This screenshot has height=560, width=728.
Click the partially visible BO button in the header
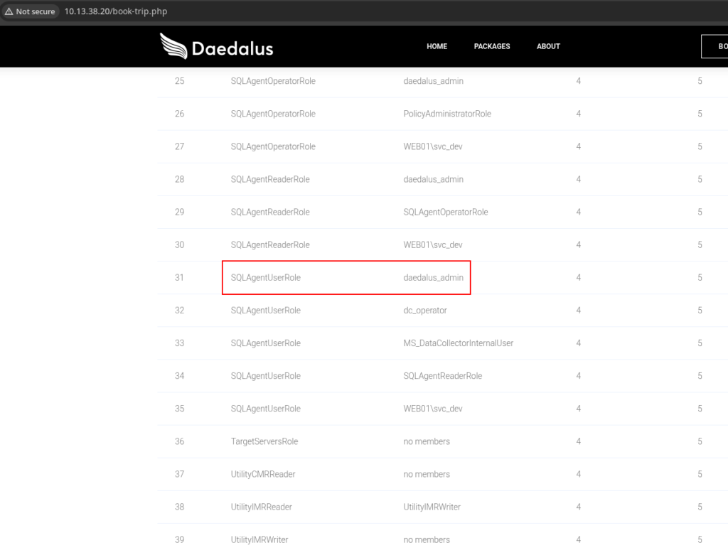point(715,46)
